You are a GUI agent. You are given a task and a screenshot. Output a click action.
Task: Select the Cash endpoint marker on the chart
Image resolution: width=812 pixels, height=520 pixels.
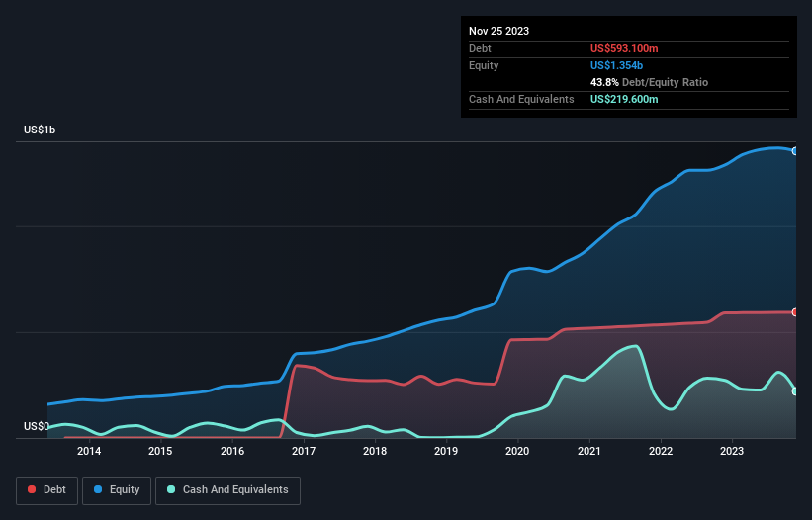pyautogui.click(x=795, y=391)
